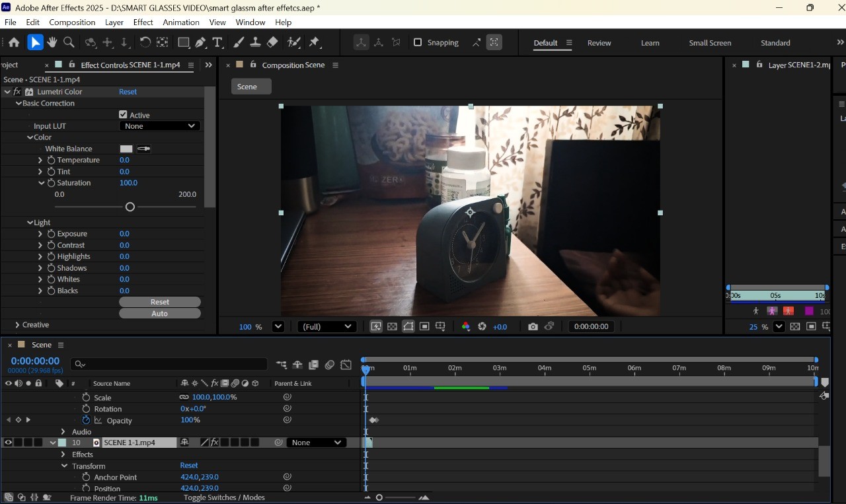846x504 pixels.
Task: Select the Zoom magnifier tool
Action: pyautogui.click(x=69, y=42)
